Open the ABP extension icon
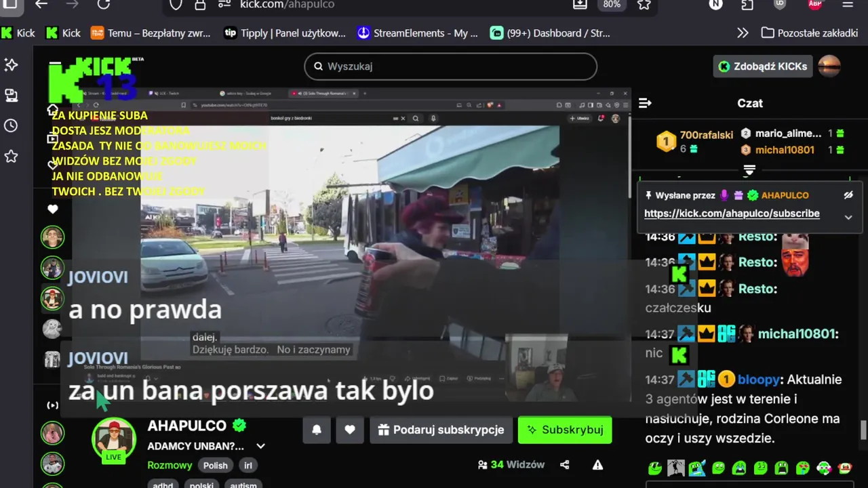Viewport: 868px width, 488px height. [x=815, y=4]
